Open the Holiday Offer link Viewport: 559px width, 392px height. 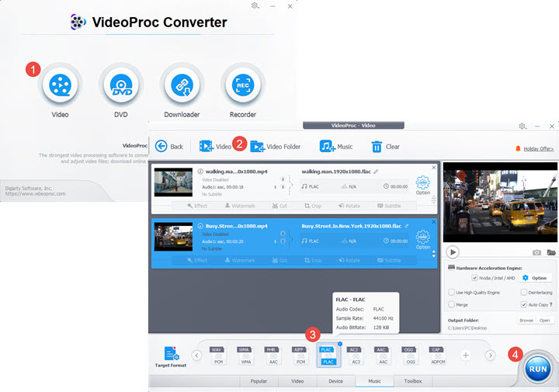pos(538,148)
